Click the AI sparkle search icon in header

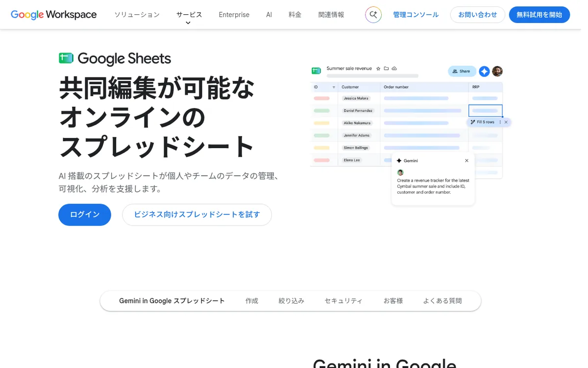[373, 15]
